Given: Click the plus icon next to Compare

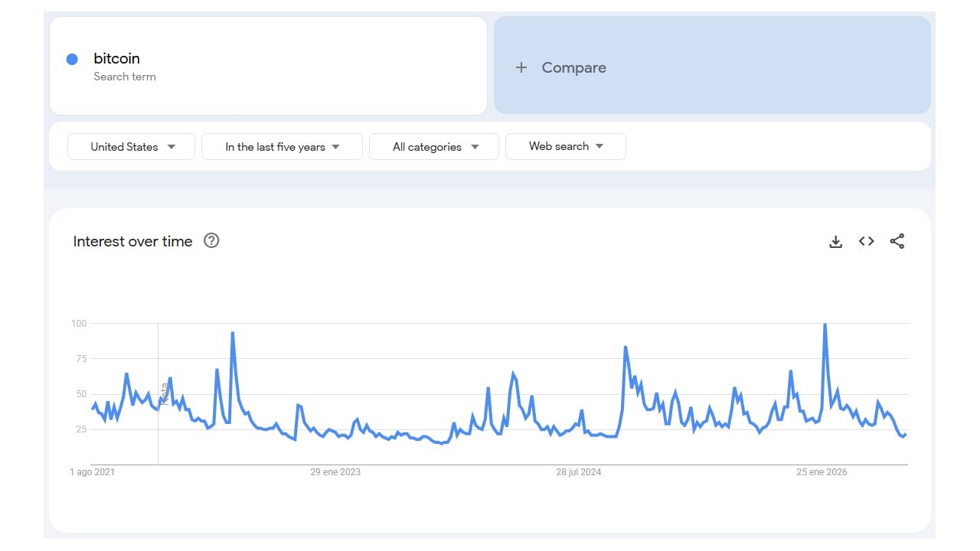Looking at the screenshot, I should 521,67.
